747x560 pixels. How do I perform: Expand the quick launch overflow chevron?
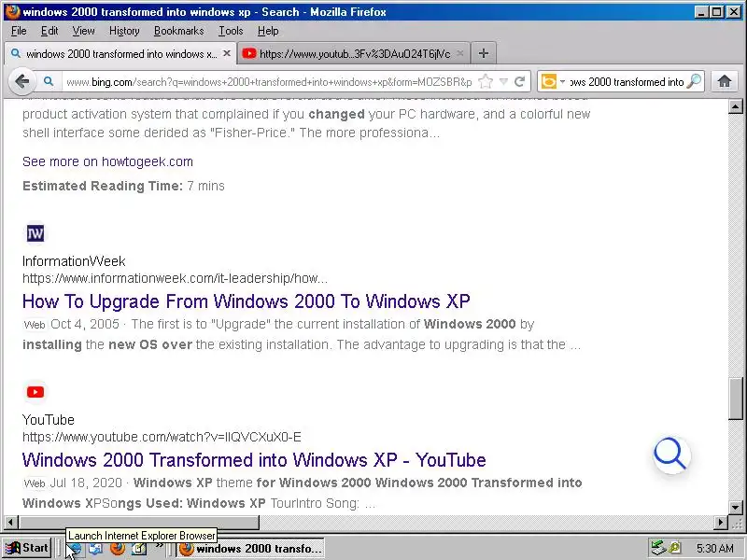coord(159,546)
